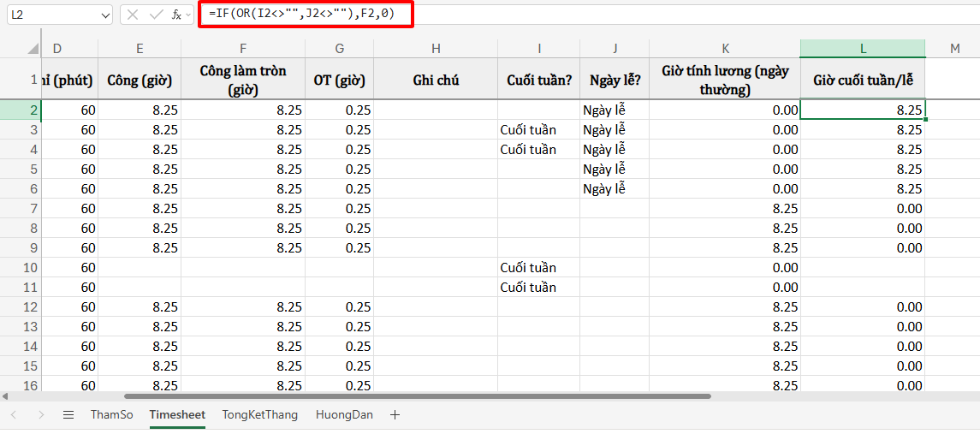Expand the Name Box dropdown
Screen dimensions: 980x434
point(105,15)
